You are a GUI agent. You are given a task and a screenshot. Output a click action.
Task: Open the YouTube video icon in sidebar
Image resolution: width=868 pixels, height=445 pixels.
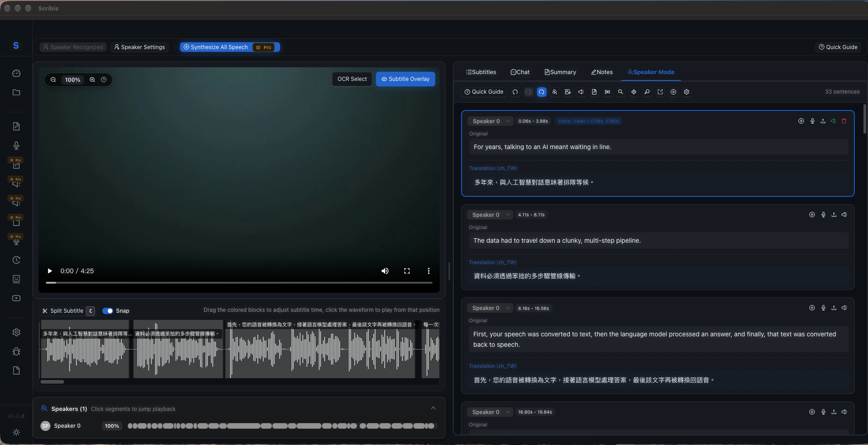coord(16,298)
